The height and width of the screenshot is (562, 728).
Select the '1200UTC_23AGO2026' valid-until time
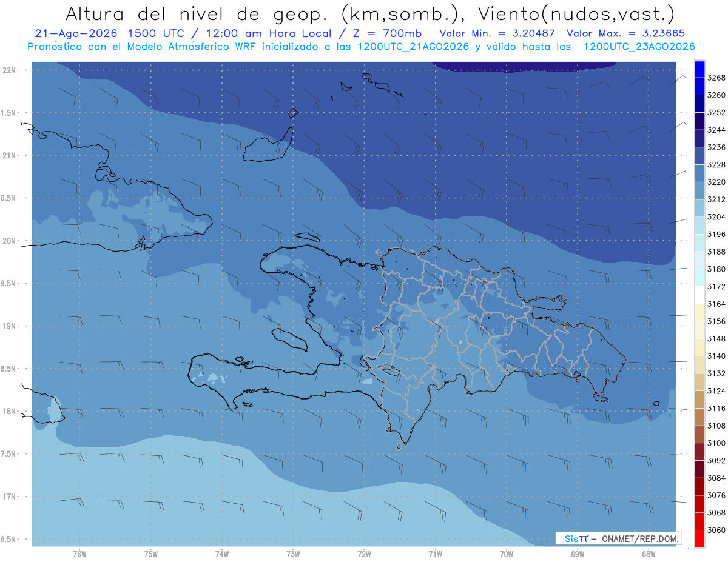click(x=639, y=47)
